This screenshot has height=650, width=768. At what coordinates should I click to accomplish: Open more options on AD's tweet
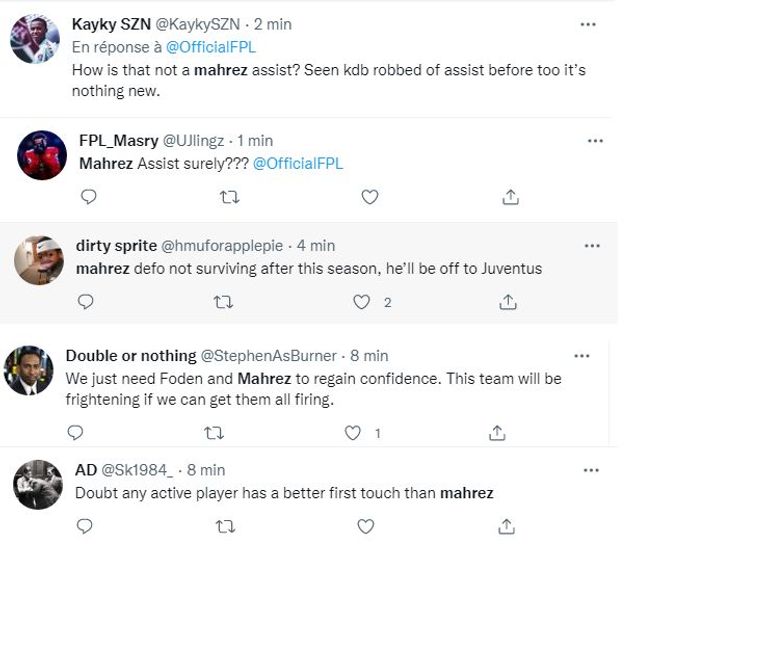[591, 470]
